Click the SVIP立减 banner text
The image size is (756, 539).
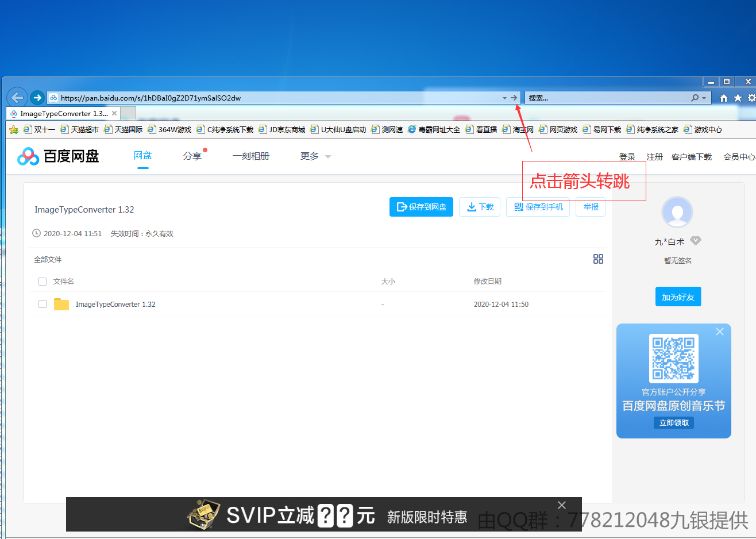click(300, 515)
